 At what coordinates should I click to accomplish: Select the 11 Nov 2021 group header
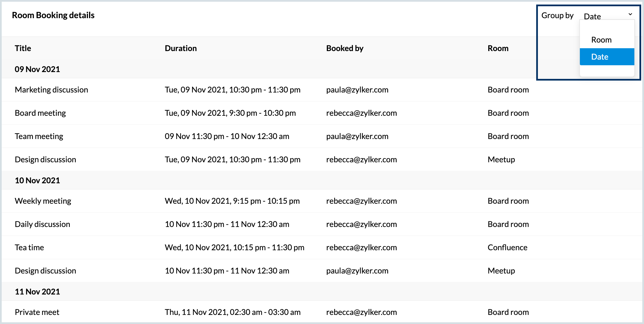click(37, 292)
